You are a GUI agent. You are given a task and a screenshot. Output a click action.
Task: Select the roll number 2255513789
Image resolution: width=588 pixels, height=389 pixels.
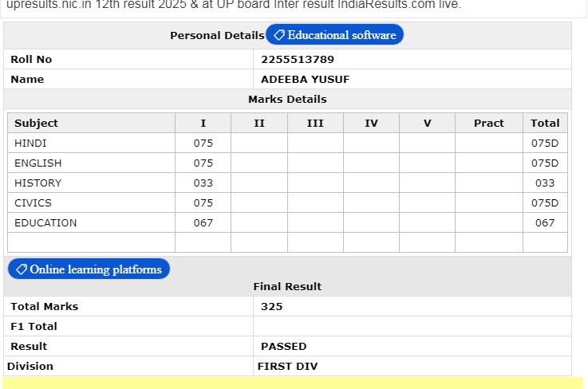click(298, 60)
